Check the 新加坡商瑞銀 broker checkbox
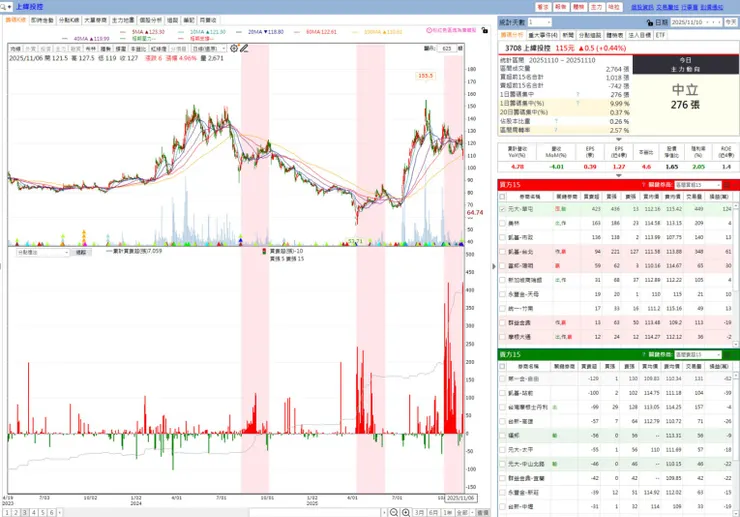This screenshot has width=740, height=517. point(502,280)
